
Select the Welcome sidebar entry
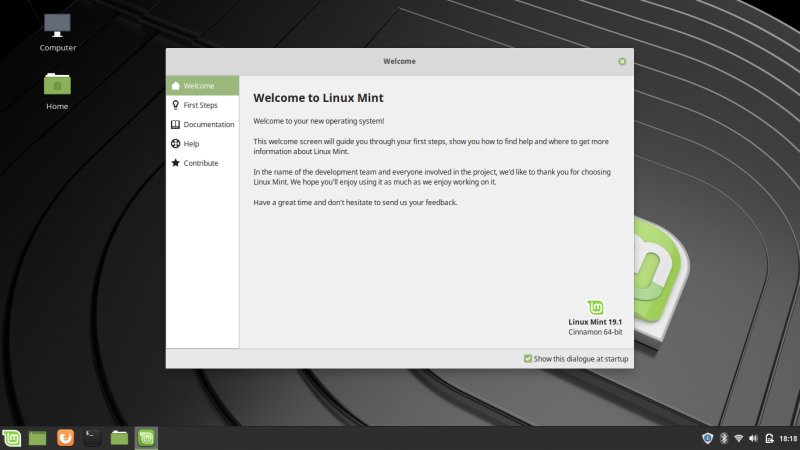point(203,86)
